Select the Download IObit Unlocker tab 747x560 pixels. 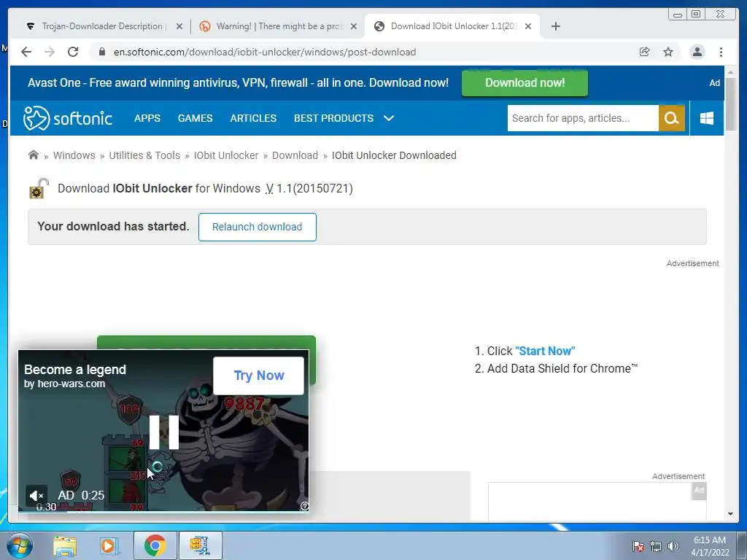coord(452,26)
